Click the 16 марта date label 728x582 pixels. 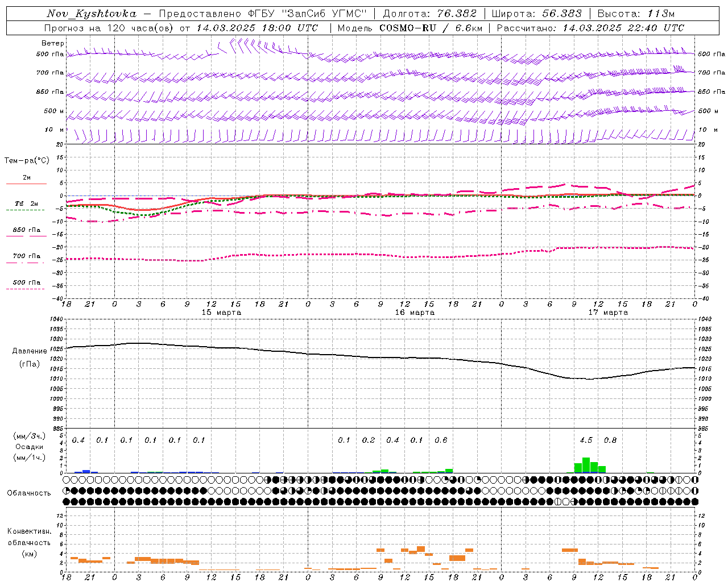(415, 313)
